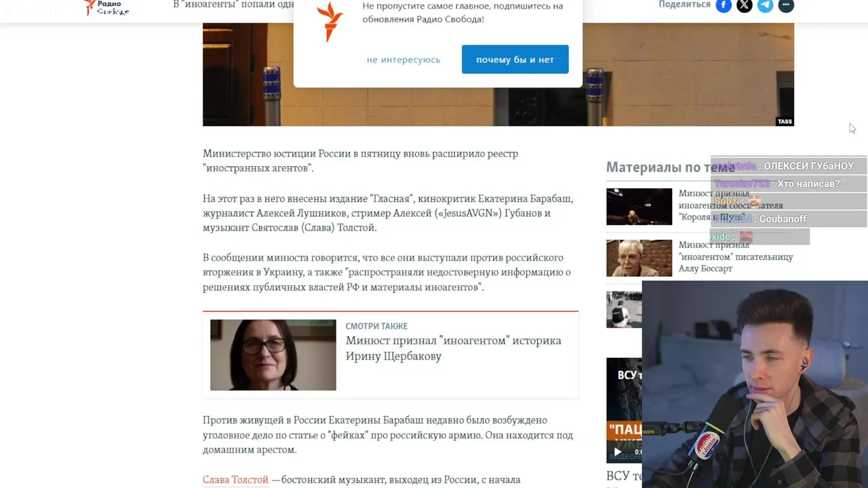Share article via Facebook icon
Screen dimensions: 868x488
(x=724, y=5)
